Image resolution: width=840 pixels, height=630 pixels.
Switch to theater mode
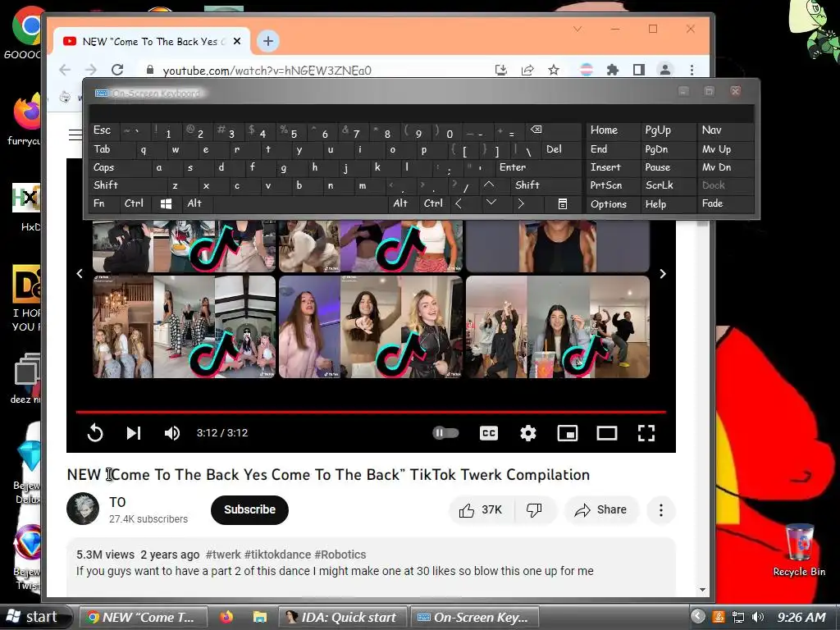click(607, 433)
